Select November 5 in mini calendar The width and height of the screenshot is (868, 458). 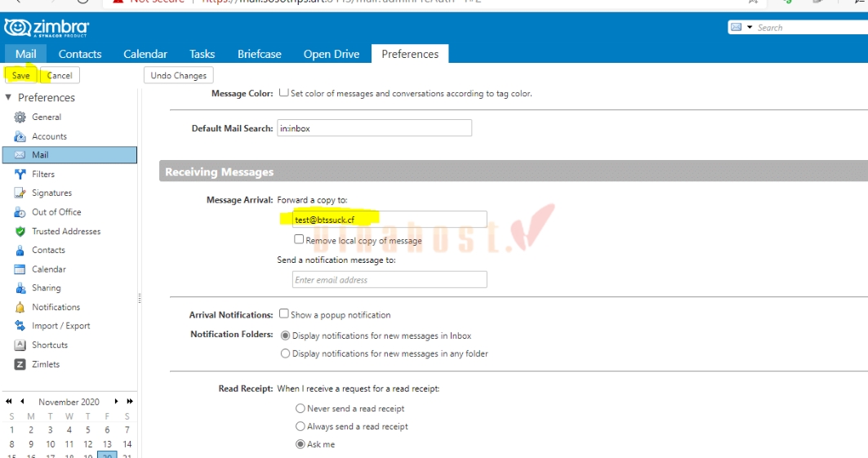point(88,429)
